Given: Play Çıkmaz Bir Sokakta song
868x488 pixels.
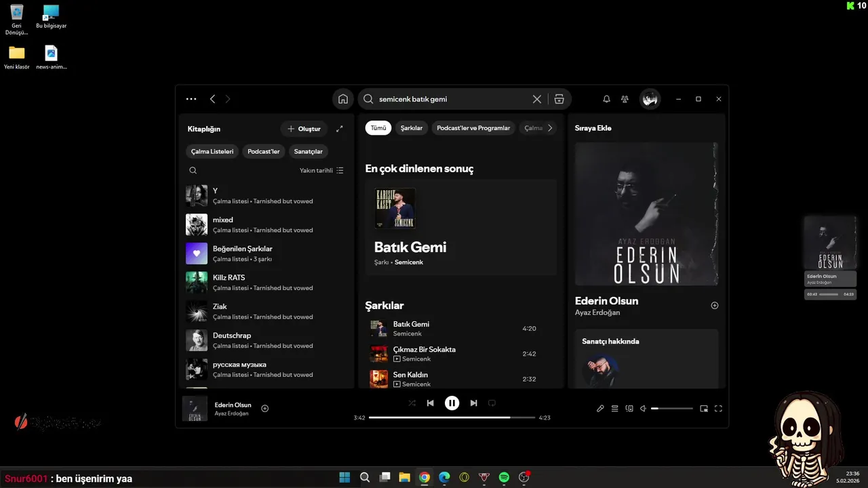Looking at the screenshot, I should [x=461, y=354].
